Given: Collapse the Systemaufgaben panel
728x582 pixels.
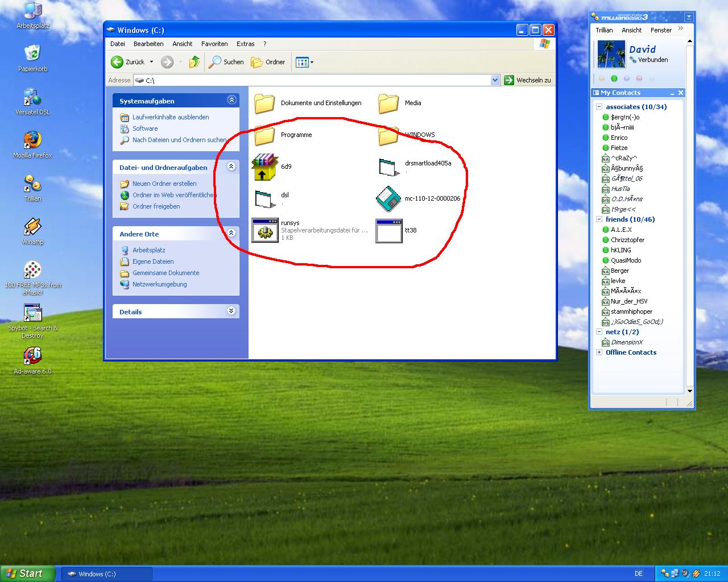Looking at the screenshot, I should 231,100.
